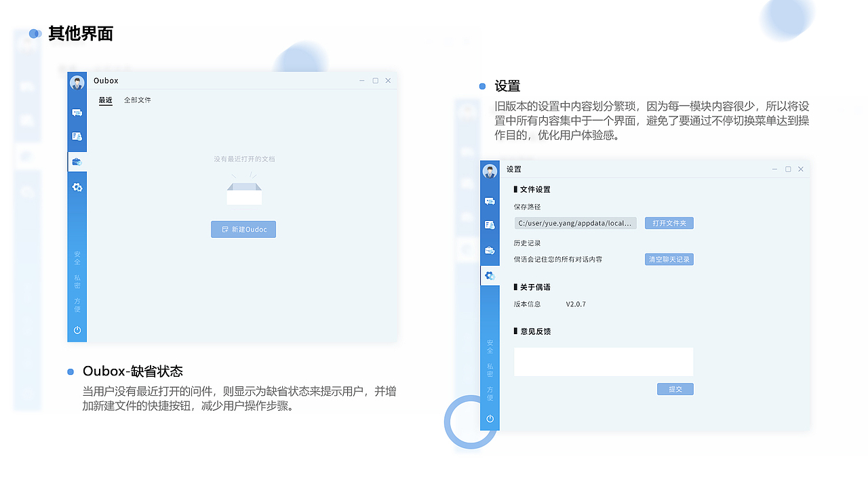
Task: Open the contacts icon in 设置 window sidebar
Action: click(x=490, y=225)
